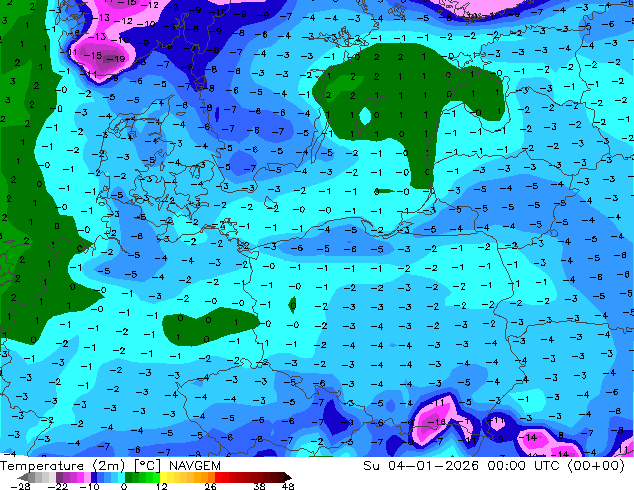Click the '(00+00)' forecast offset text

[596, 466]
